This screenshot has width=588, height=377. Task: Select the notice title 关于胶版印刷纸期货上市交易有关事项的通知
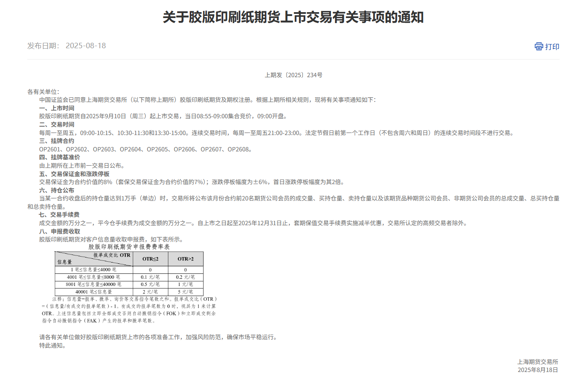[x=293, y=18]
